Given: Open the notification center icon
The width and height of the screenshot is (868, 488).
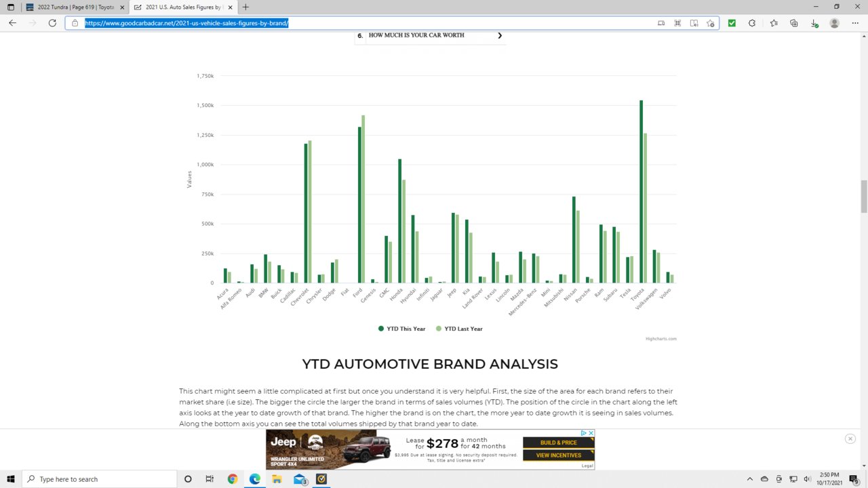Looking at the screenshot, I should click(x=854, y=479).
